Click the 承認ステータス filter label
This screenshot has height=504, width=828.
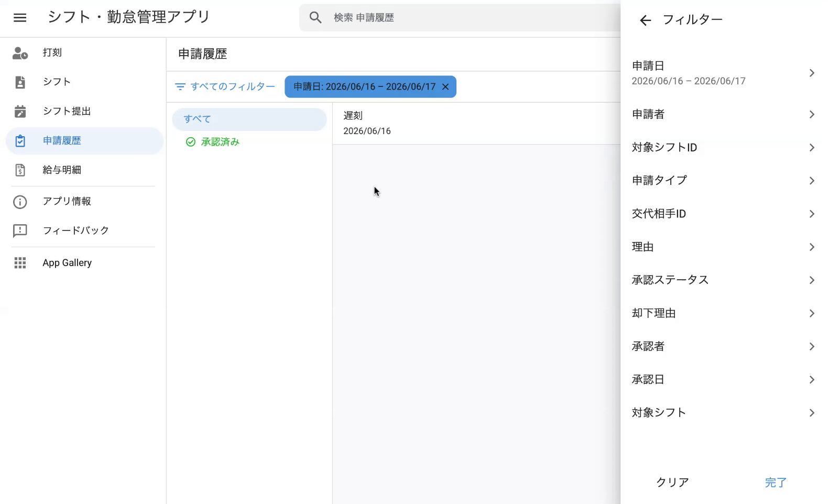point(670,280)
